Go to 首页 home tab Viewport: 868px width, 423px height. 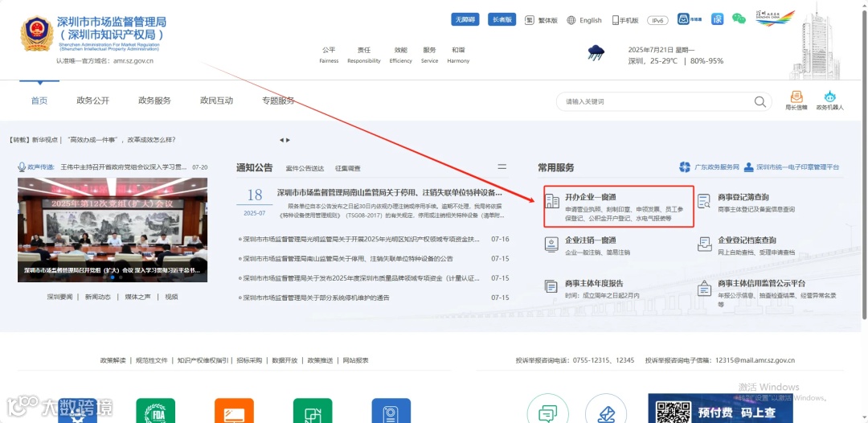(x=39, y=101)
